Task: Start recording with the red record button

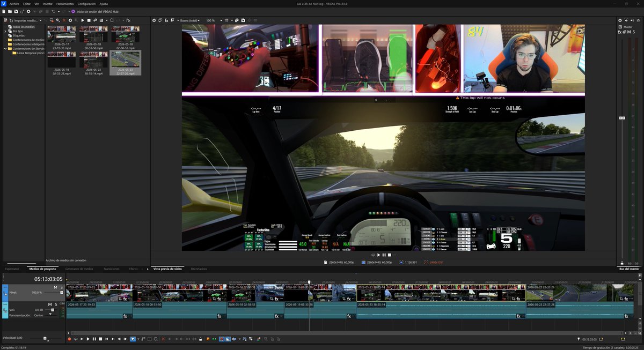Action: click(69, 339)
